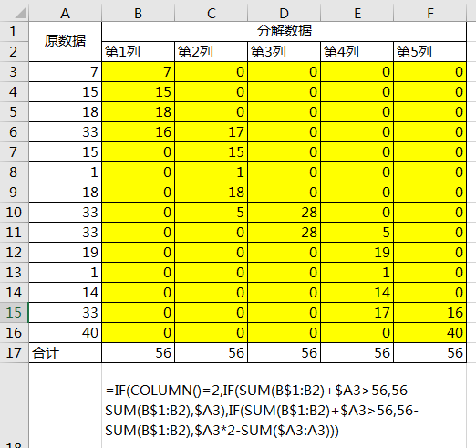
Task: Click cell F15 containing 16
Action: coord(429,313)
